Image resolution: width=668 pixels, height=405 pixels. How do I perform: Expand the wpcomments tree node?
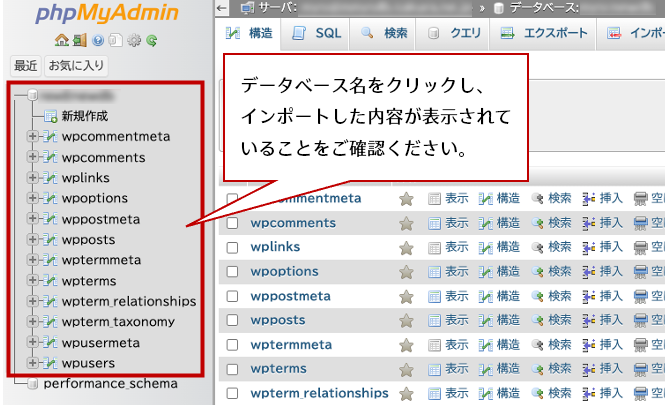click(32, 157)
